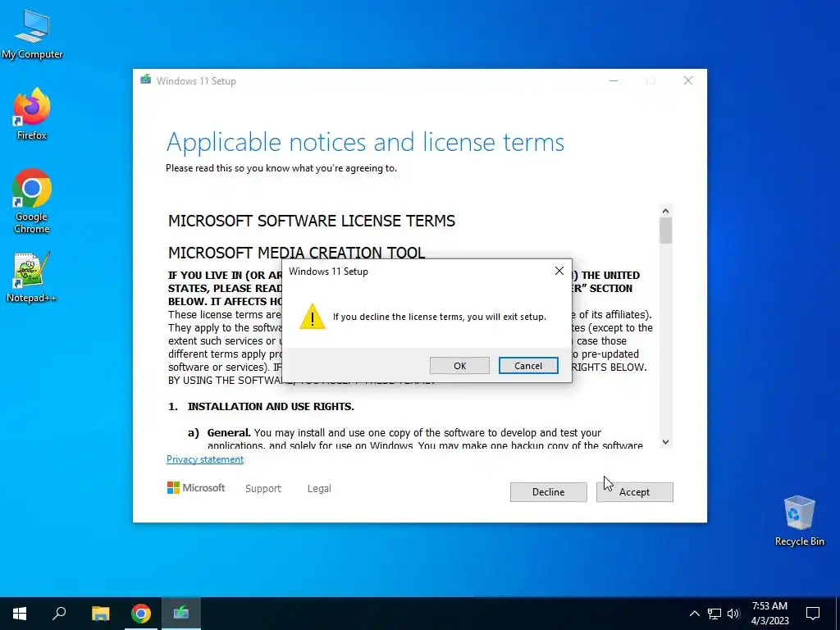Open Notepad++ desktop shortcut

point(32,277)
